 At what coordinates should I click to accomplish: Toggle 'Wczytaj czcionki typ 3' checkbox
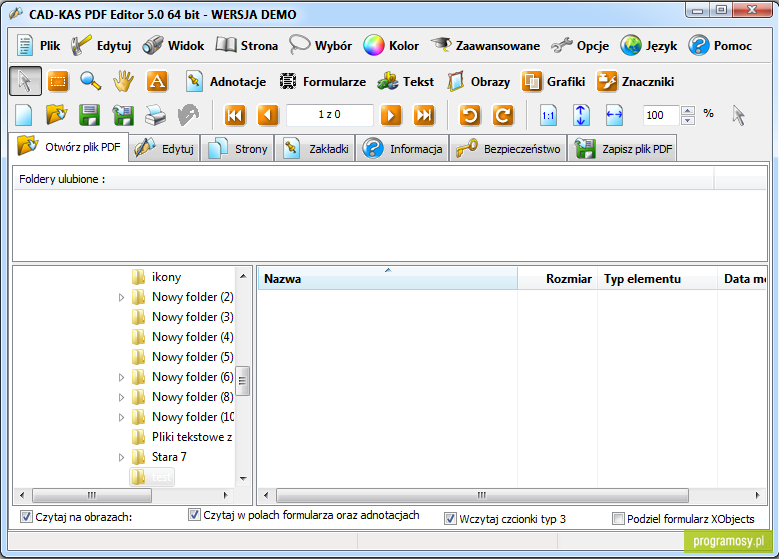450,519
